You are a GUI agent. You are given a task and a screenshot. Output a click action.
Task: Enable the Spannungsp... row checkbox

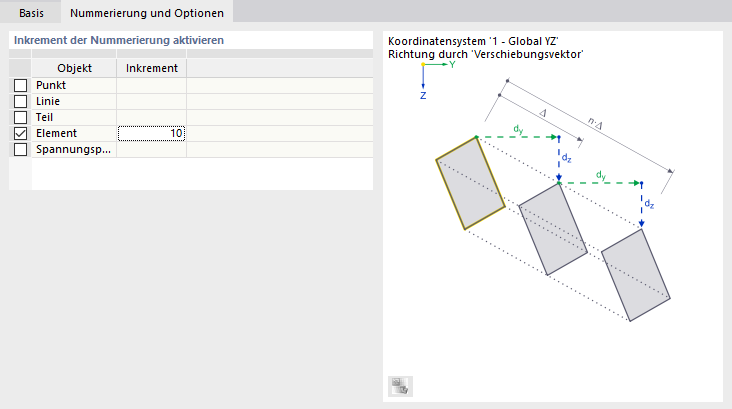[x=20, y=150]
